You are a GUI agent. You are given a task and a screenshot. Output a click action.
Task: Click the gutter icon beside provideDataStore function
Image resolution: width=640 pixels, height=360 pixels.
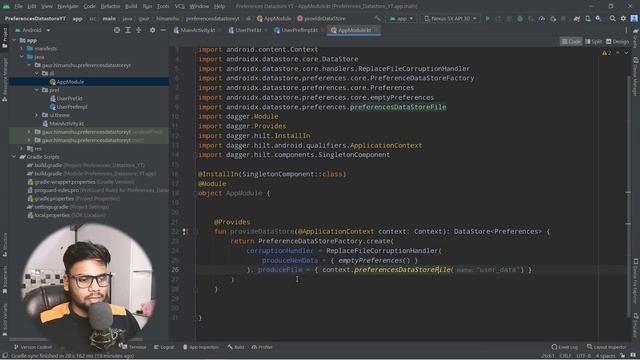[x=185, y=232]
